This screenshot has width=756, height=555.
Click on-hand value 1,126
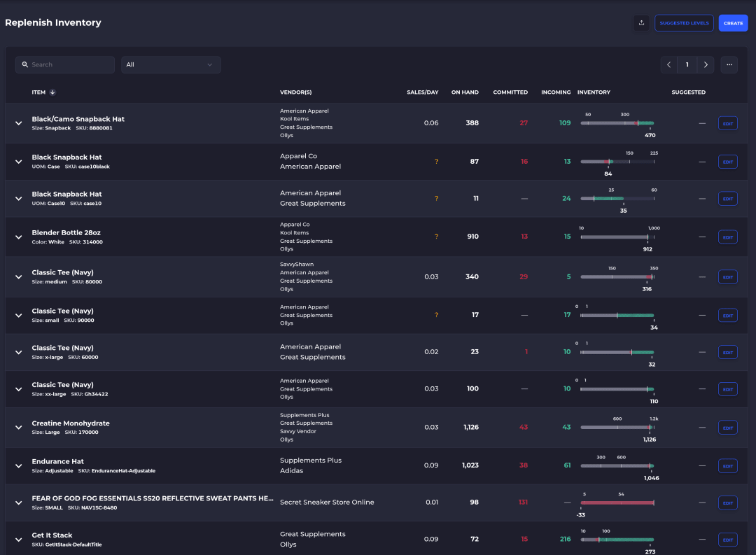tap(471, 427)
